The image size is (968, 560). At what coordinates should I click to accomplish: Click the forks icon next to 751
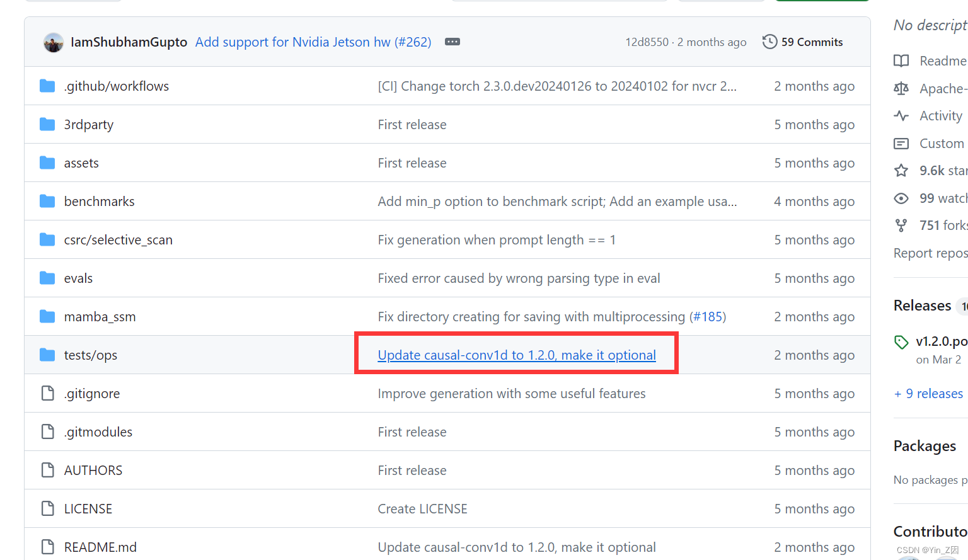tap(902, 225)
